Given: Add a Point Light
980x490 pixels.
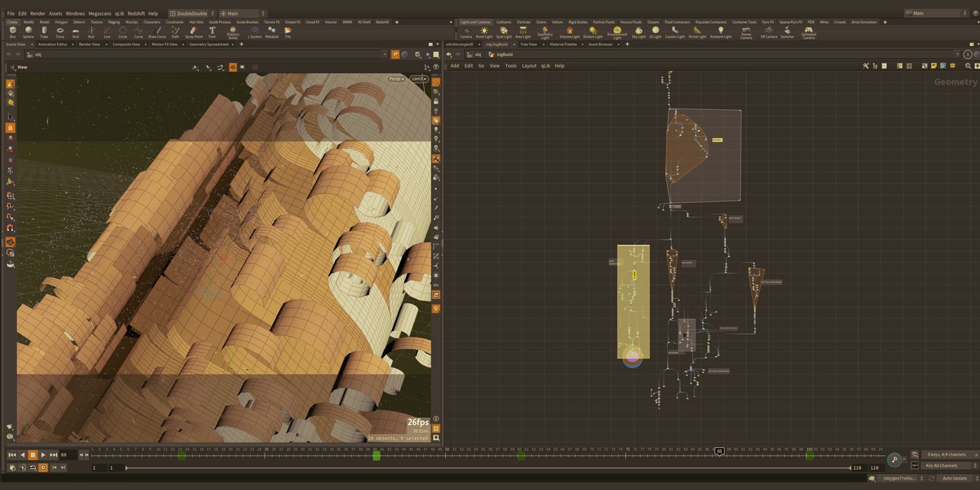Looking at the screenshot, I should point(484,32).
